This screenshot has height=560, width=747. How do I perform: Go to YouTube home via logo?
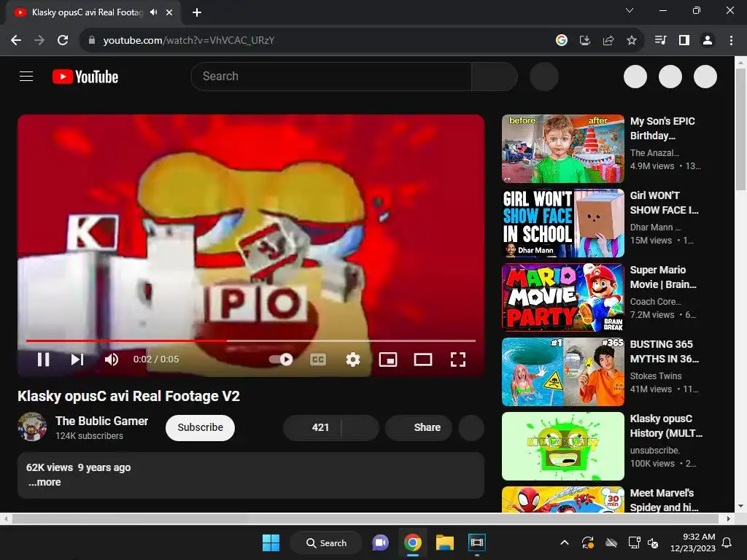85,77
